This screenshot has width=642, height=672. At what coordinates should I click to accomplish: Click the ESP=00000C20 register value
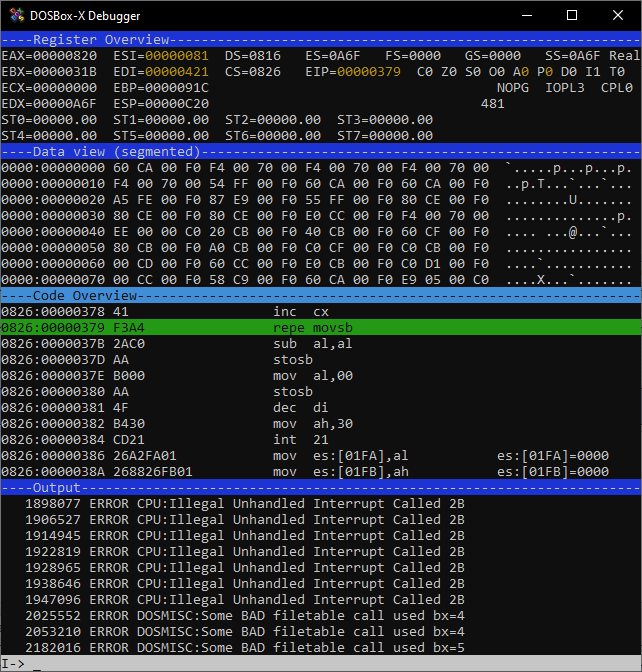(x=161, y=104)
